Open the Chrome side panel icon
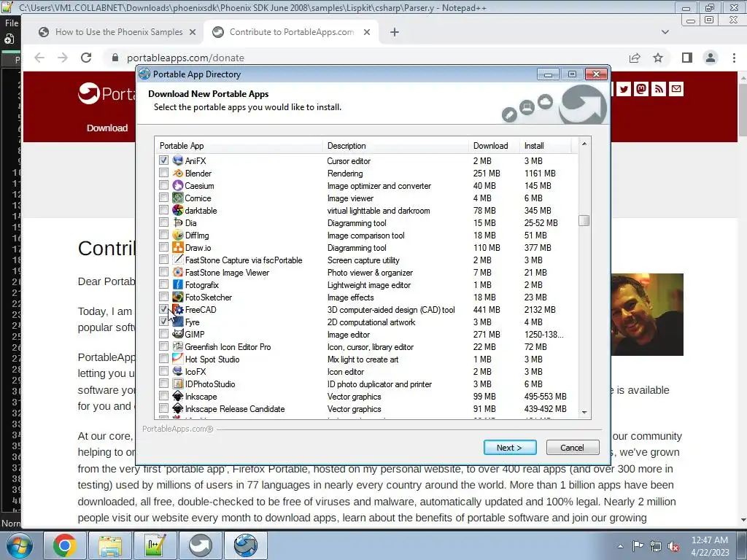 click(686, 58)
